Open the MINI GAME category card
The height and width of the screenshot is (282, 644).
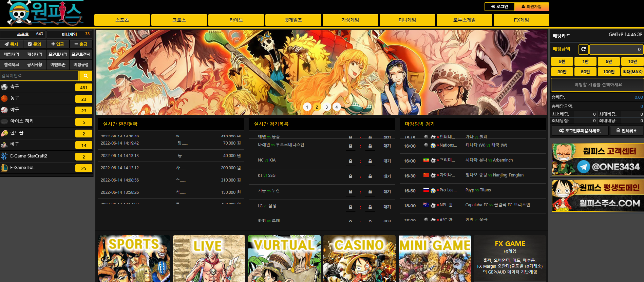tap(435, 259)
